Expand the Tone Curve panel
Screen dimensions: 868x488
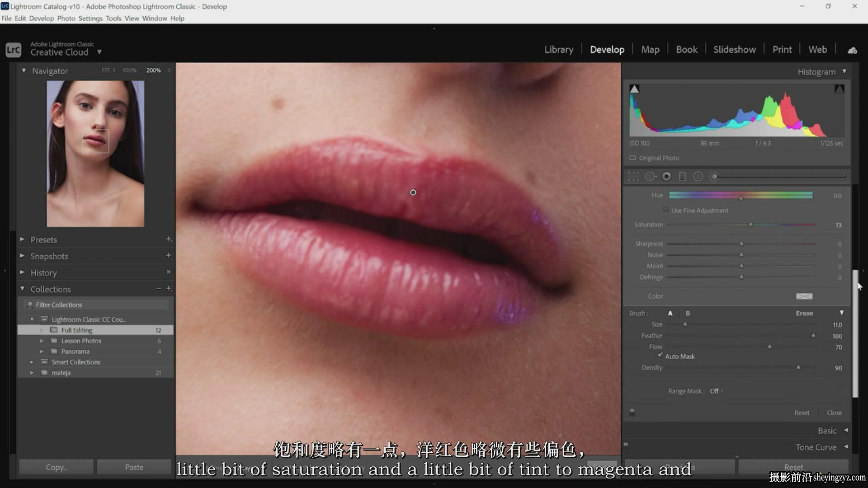846,447
